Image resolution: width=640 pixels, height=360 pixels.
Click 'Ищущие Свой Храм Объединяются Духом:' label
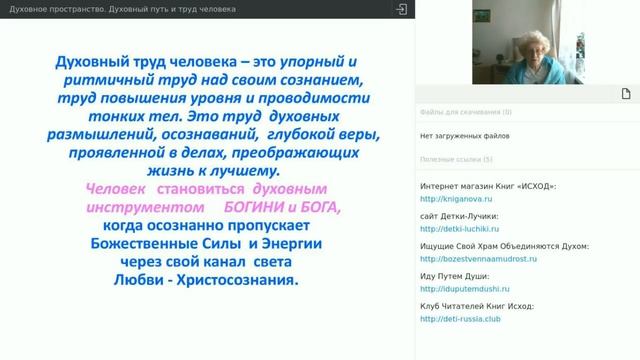click(x=504, y=246)
